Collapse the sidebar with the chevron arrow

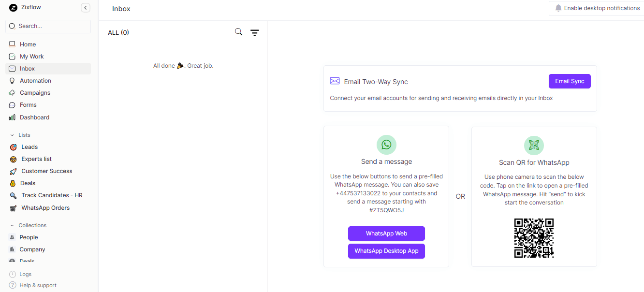[x=86, y=8]
